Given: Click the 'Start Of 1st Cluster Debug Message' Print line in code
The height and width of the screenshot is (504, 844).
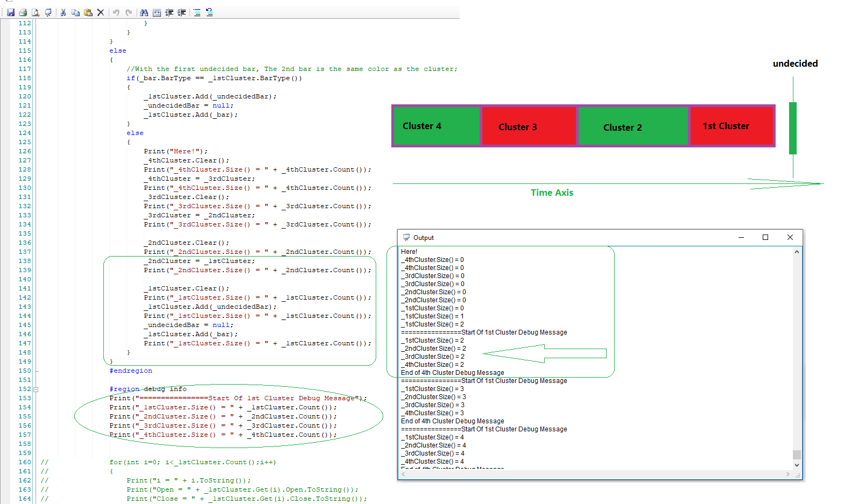Looking at the screenshot, I should [238, 398].
